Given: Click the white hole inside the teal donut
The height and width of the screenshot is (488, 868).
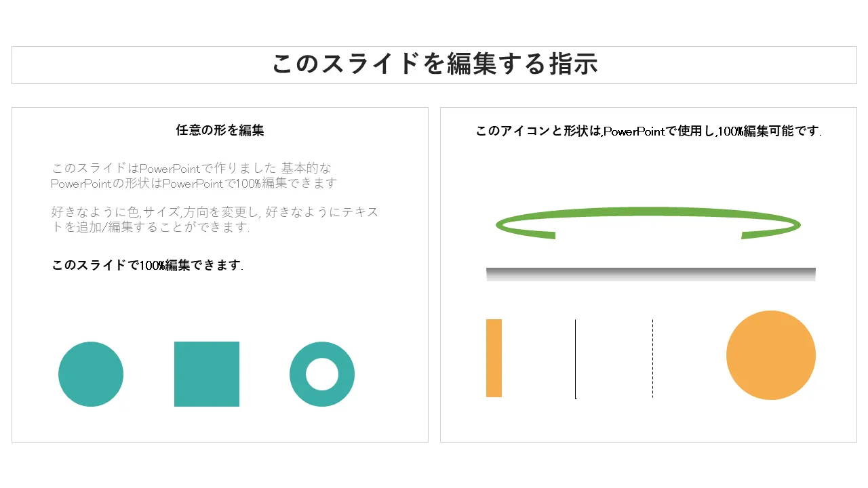Looking at the screenshot, I should coord(322,374).
